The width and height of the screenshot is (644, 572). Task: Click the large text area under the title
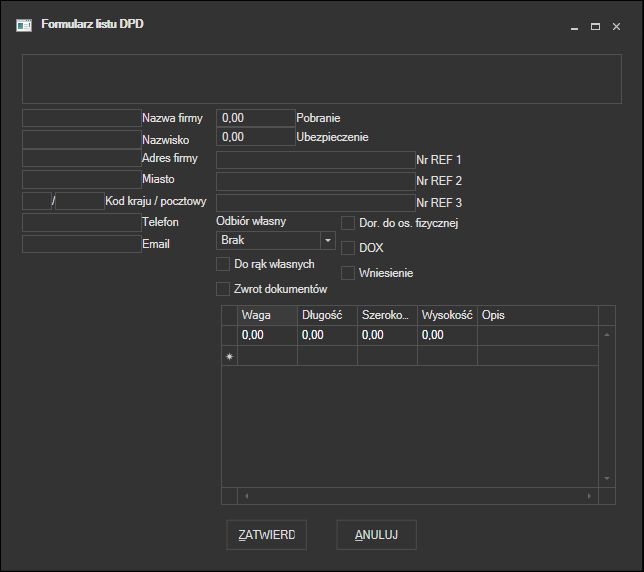click(x=322, y=79)
